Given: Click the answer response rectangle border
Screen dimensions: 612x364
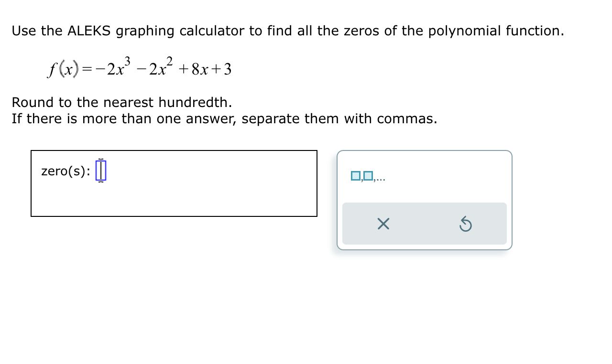Looking at the screenshot, I should pyautogui.click(x=174, y=151).
